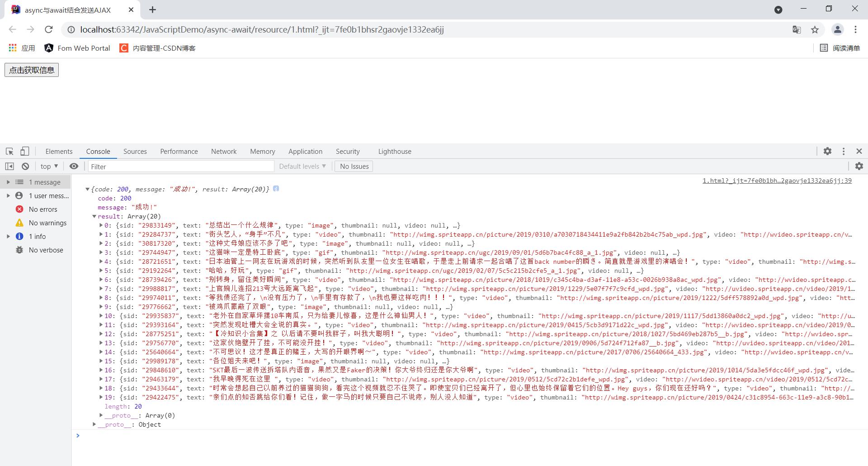Click the object info badge after Array(20)
868x466 pixels.
tap(276, 189)
